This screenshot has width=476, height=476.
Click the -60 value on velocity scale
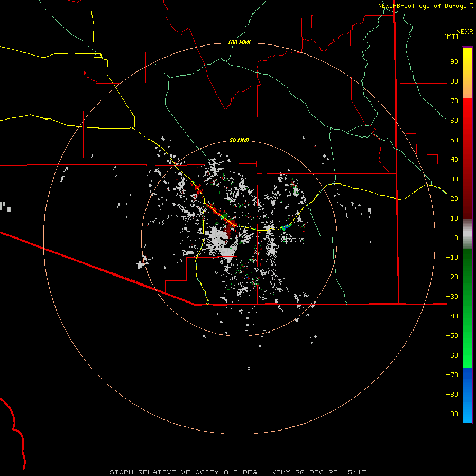[452, 355]
